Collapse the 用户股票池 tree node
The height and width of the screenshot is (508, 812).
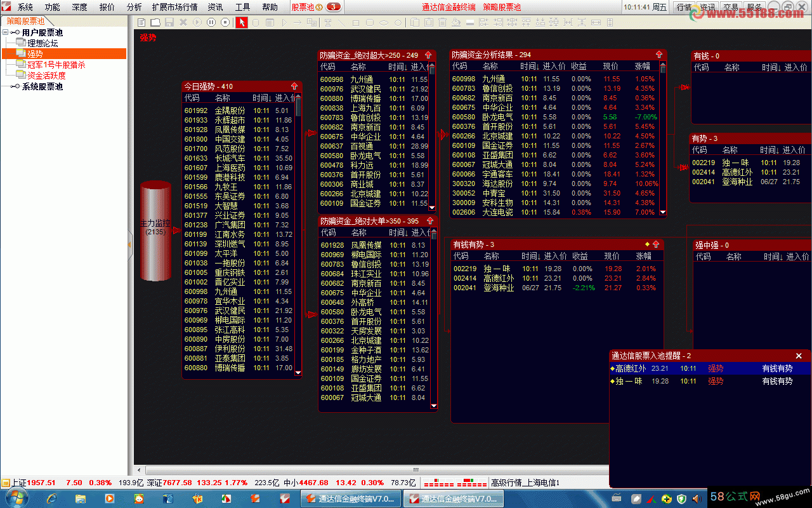[6, 32]
